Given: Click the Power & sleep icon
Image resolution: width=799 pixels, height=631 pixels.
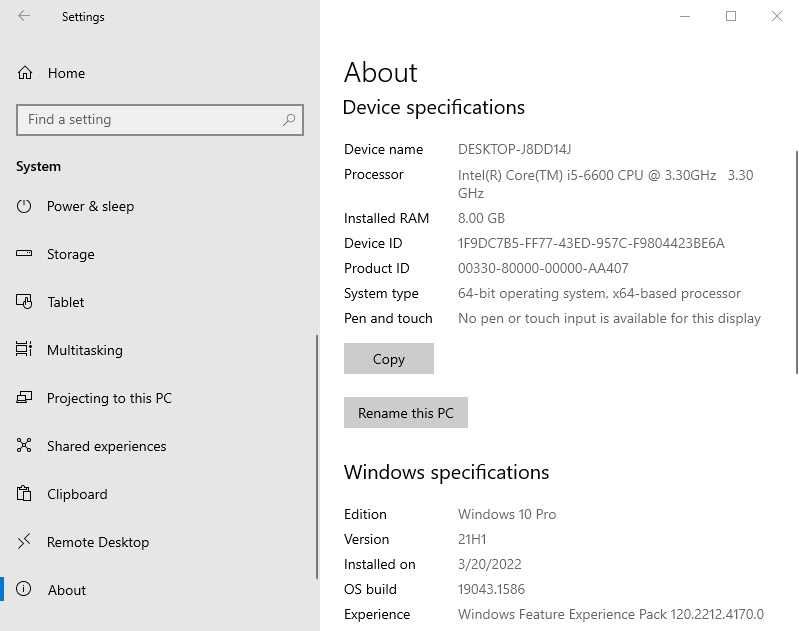Looking at the screenshot, I should click(25, 206).
